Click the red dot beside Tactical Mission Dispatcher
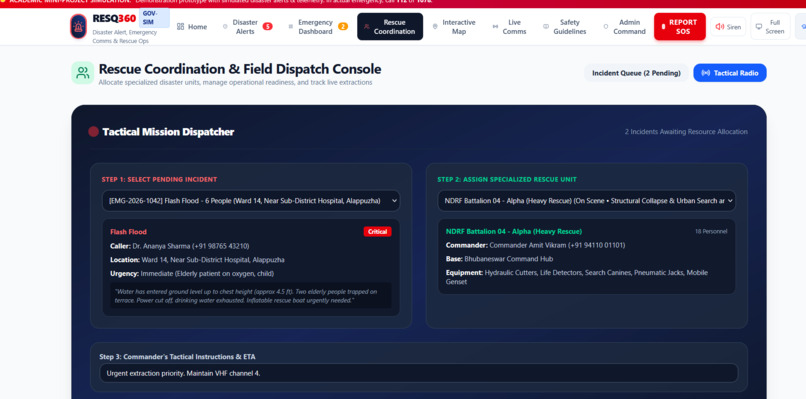Image resolution: width=806 pixels, height=399 pixels. coord(94,132)
